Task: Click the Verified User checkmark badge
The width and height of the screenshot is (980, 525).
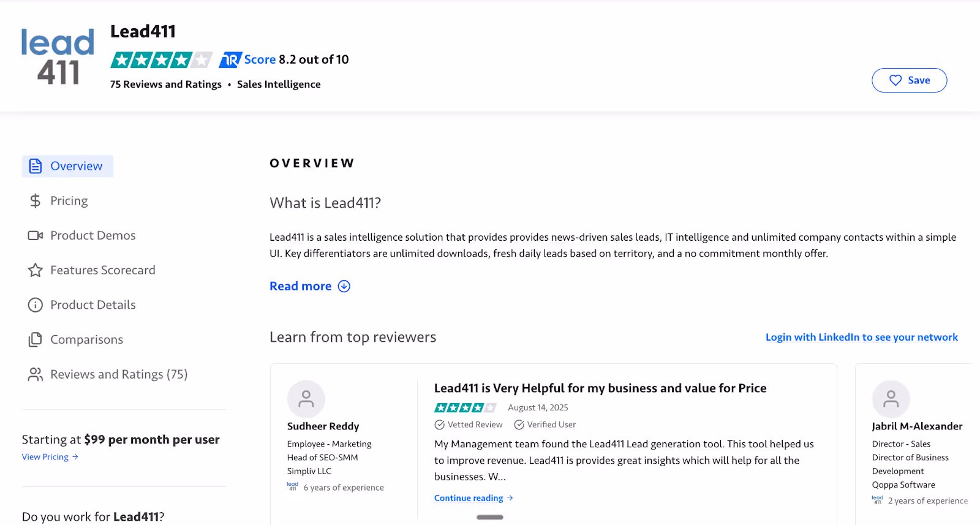Action: coord(519,424)
